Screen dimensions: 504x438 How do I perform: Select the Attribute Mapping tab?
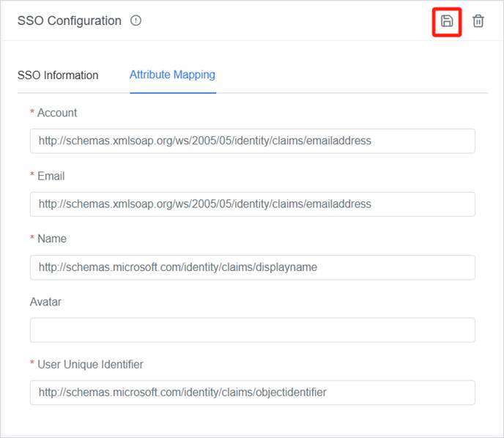pyautogui.click(x=172, y=75)
